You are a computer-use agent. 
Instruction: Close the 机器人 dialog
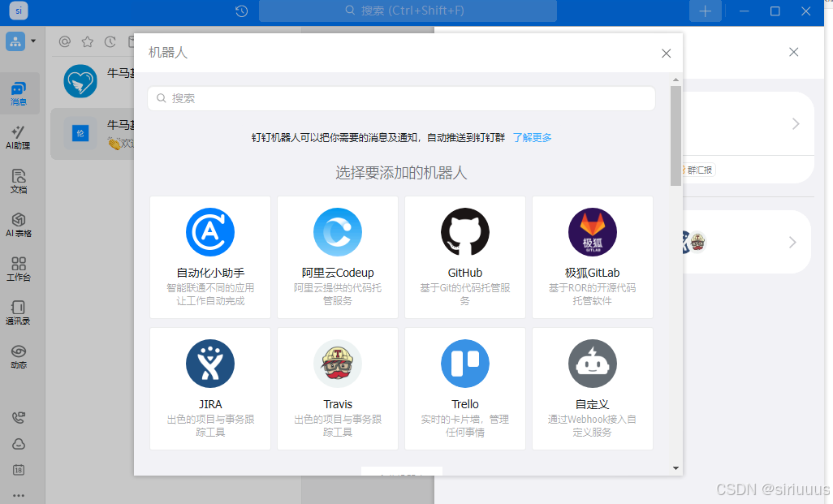click(x=667, y=53)
